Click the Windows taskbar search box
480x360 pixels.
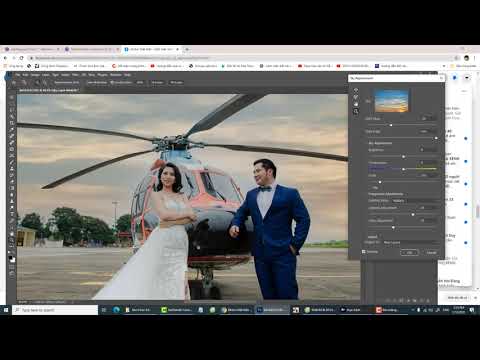pyautogui.click(x=55, y=310)
